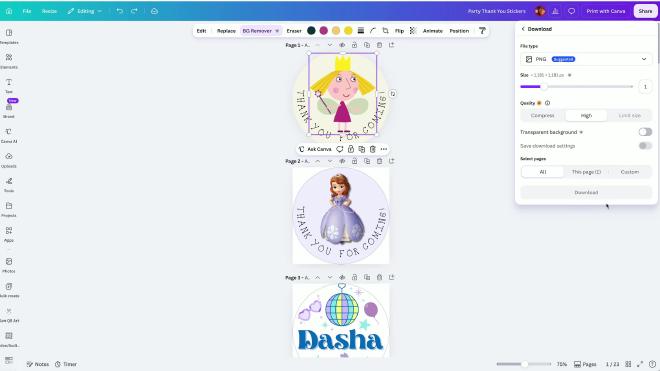Click the Download button
This screenshot has width=660, height=371.
pos(586,192)
